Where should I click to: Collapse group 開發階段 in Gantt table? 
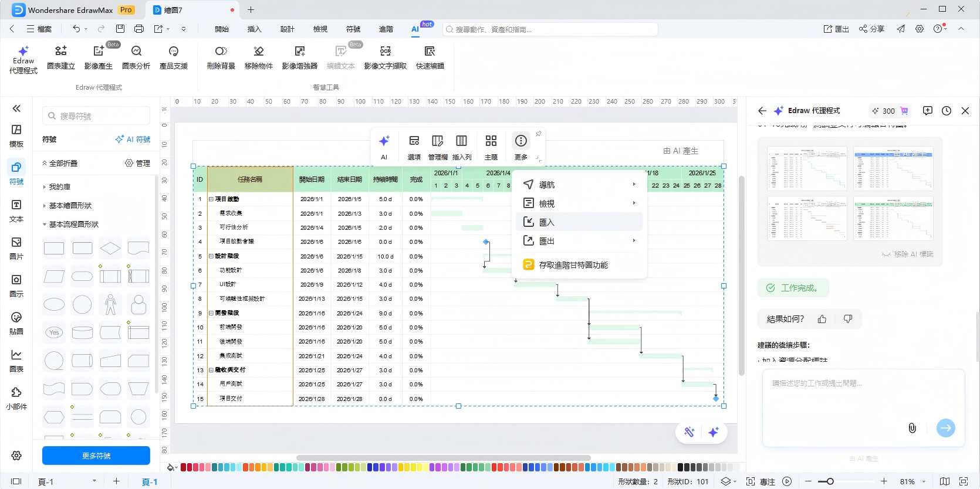pos(211,313)
